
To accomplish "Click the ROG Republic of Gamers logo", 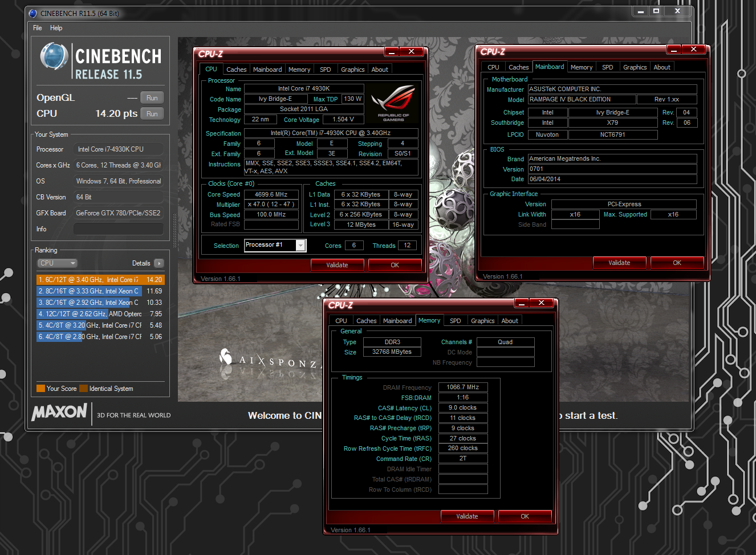I will click(x=393, y=103).
